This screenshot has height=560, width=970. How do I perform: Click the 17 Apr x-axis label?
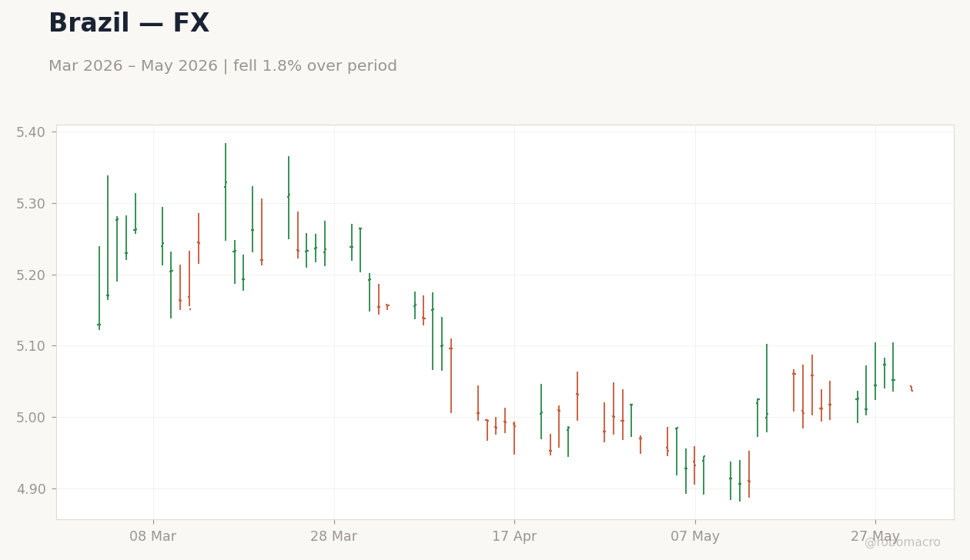[514, 537]
